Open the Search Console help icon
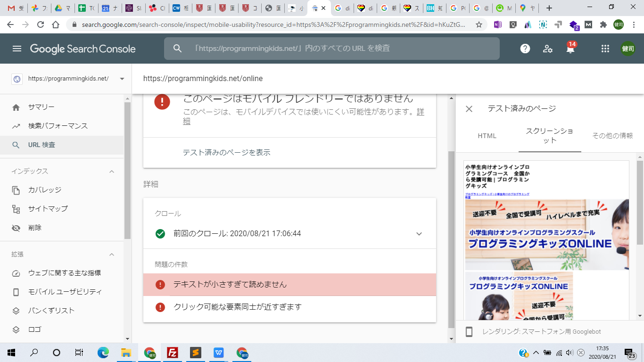The image size is (644, 362). coord(525,49)
